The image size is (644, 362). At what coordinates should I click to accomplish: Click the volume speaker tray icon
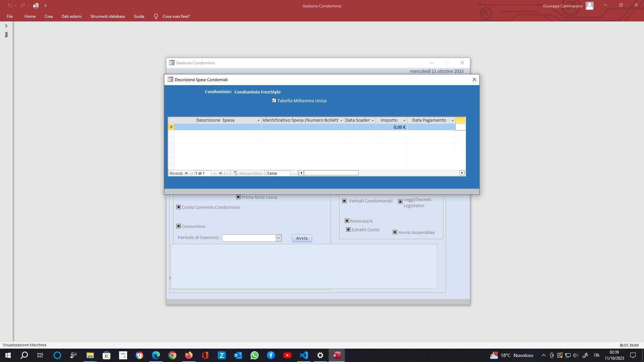tap(576, 355)
